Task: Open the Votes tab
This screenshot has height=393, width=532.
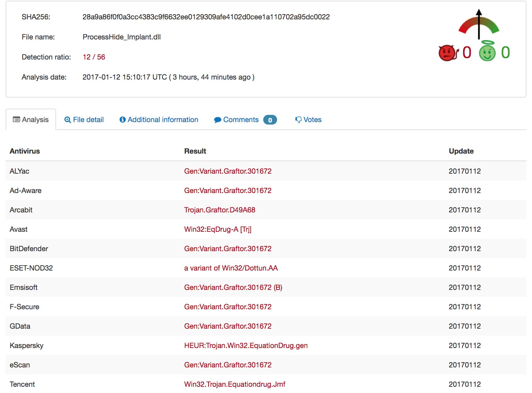Action: (x=312, y=120)
